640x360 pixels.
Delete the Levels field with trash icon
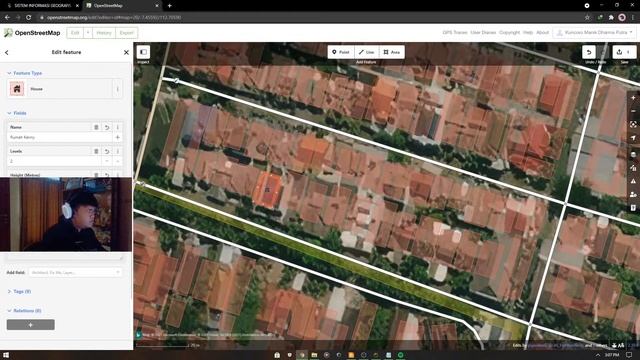point(96,151)
